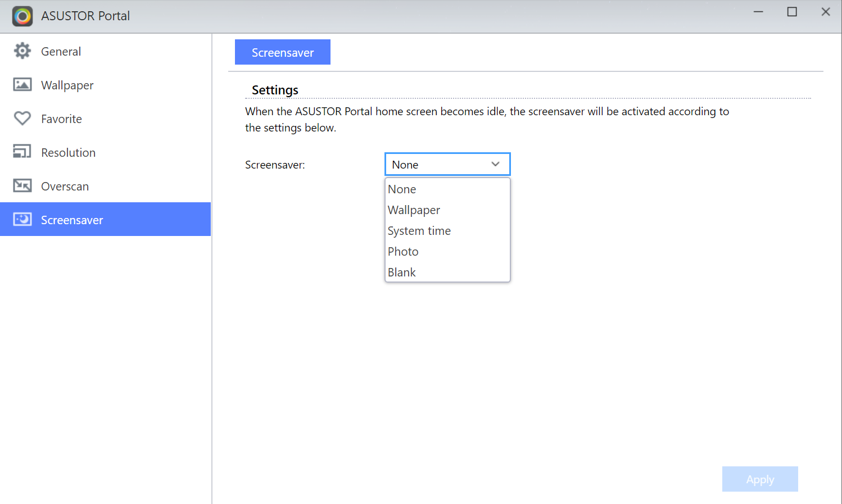The width and height of the screenshot is (842, 504).
Task: Click the Resolution screen icon
Action: [x=22, y=151]
